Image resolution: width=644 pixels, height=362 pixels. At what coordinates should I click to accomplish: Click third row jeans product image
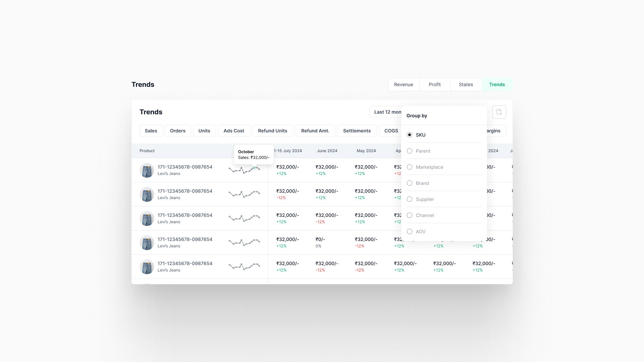[147, 219]
